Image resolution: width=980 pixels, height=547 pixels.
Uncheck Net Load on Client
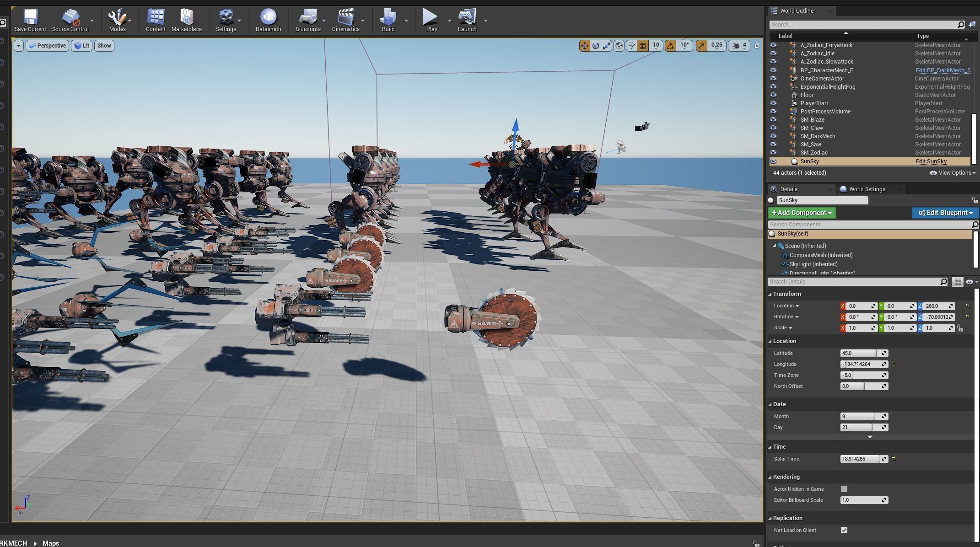[844, 530]
